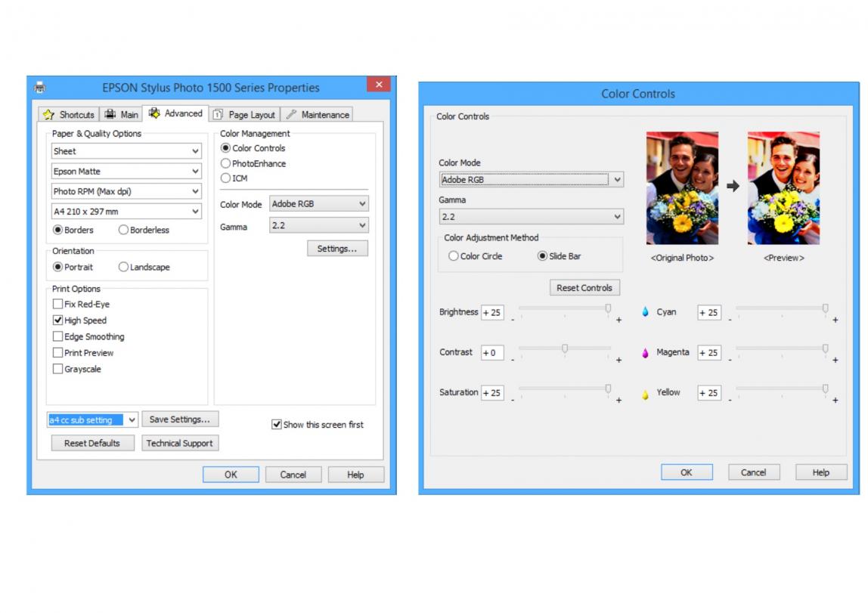Click Help in the Properties window
This screenshot has width=868, height=613.
pyautogui.click(x=355, y=475)
